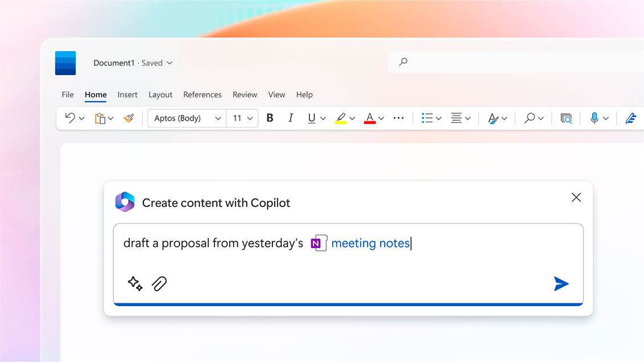Close the Copilot content dialog
644x362 pixels.
pyautogui.click(x=576, y=198)
